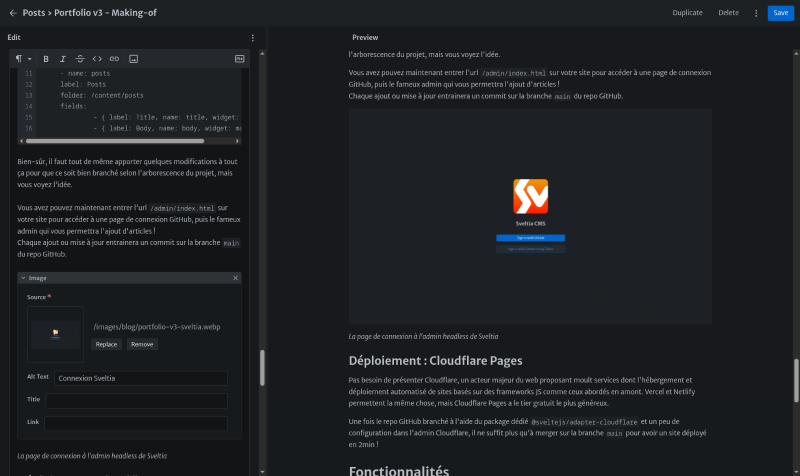The width and height of the screenshot is (800, 476).
Task: Insert an image block from the toolbar
Action: click(x=134, y=59)
